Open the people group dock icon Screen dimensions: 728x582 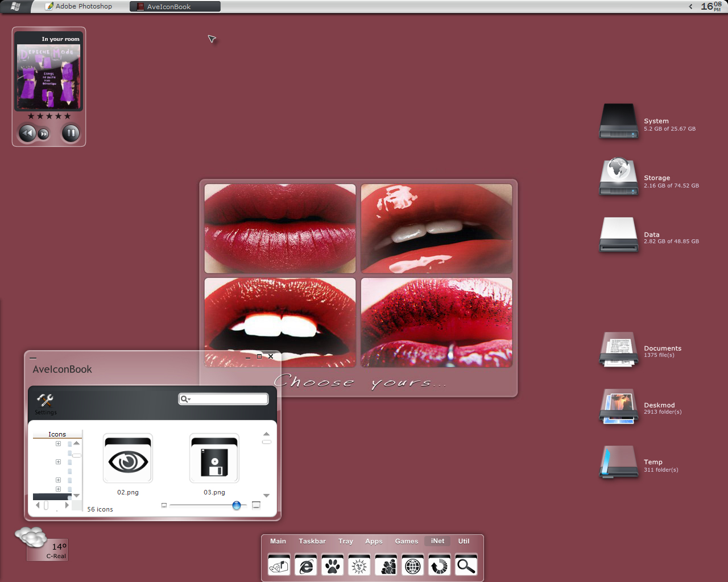[386, 565]
